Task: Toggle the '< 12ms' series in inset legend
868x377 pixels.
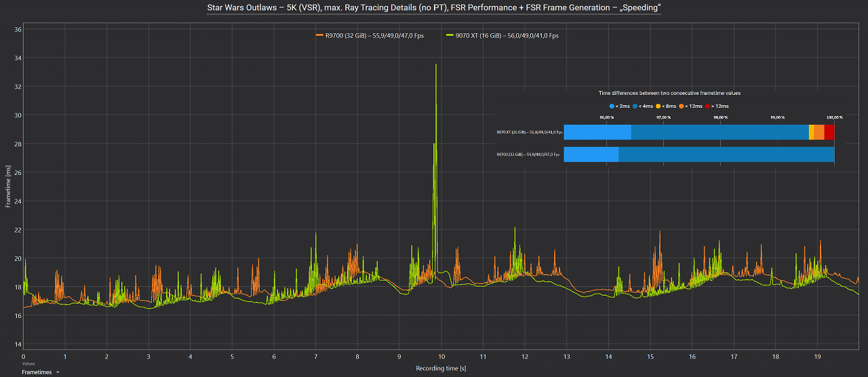Action: click(x=692, y=106)
